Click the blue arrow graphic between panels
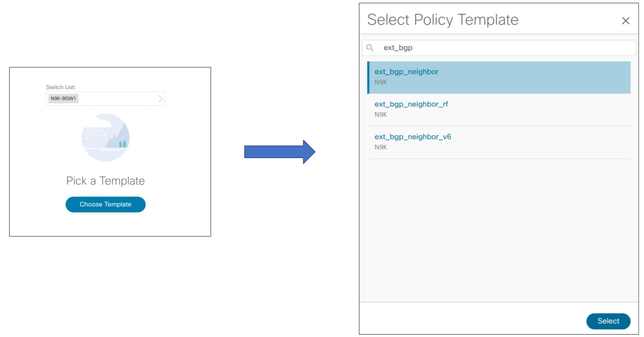Screen dimensions: 644x337 [x=279, y=152]
